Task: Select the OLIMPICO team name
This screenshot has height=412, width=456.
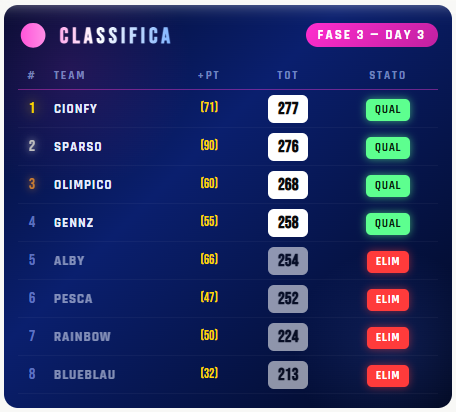Action: click(x=83, y=185)
